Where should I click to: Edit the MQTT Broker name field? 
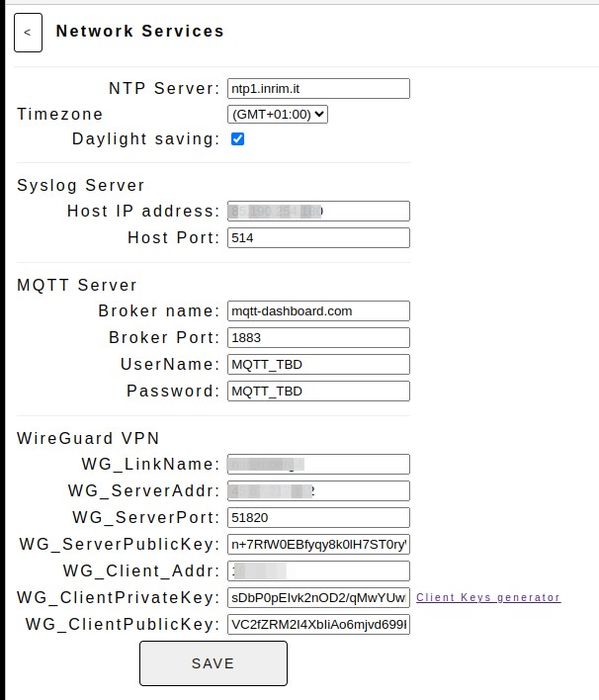pyautogui.click(x=318, y=310)
